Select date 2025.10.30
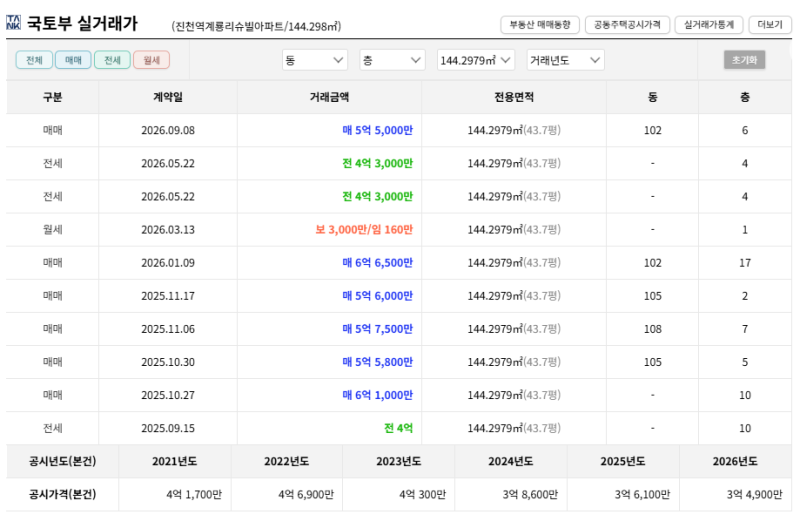The image size is (800, 528). point(168,362)
